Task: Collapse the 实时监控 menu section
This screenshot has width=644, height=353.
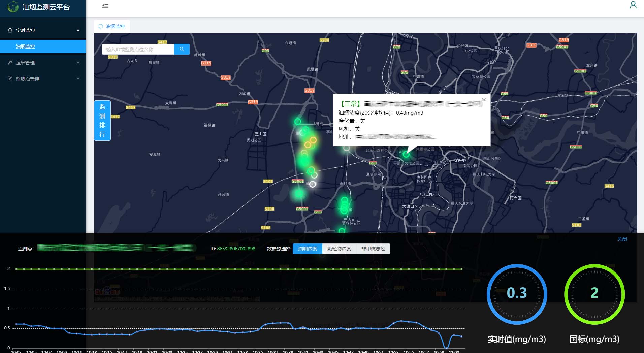Action: tap(78, 30)
